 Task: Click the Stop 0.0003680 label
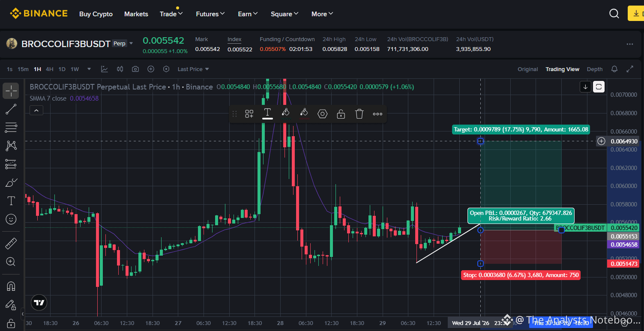(x=521, y=275)
